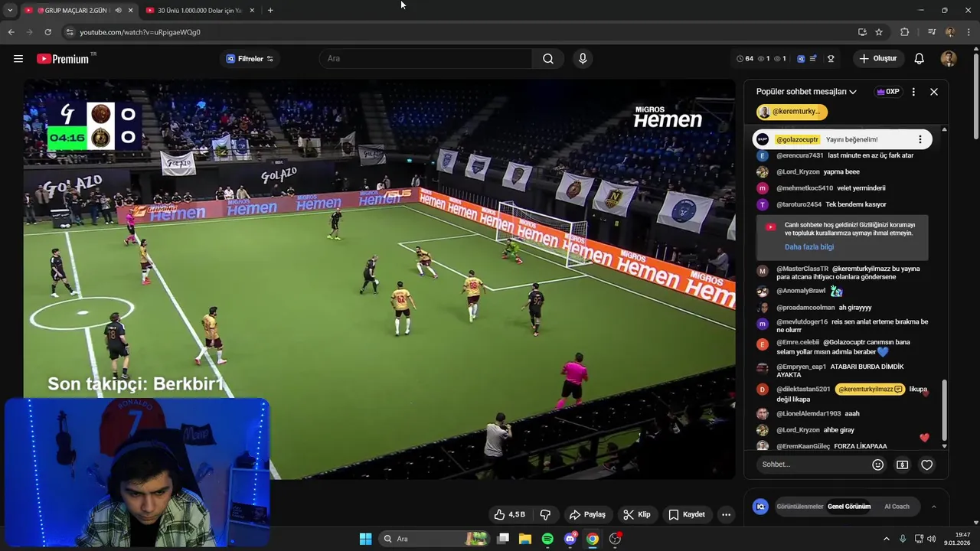Show hidden system tray icons

pos(887,539)
